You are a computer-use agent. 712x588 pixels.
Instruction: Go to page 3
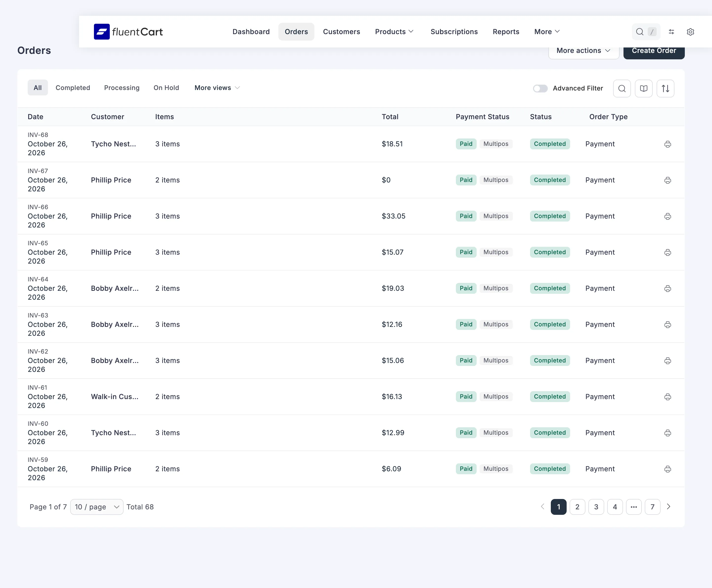tap(596, 507)
